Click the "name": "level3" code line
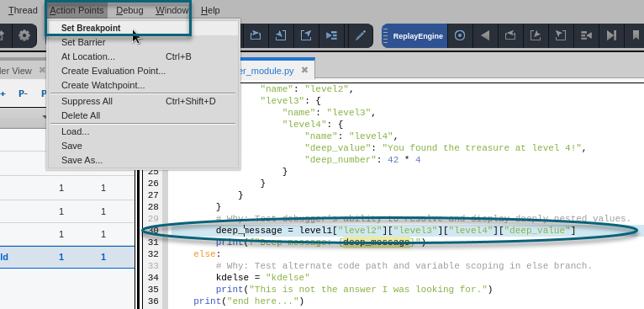Screen dimensions: 644x309 tap(329, 112)
